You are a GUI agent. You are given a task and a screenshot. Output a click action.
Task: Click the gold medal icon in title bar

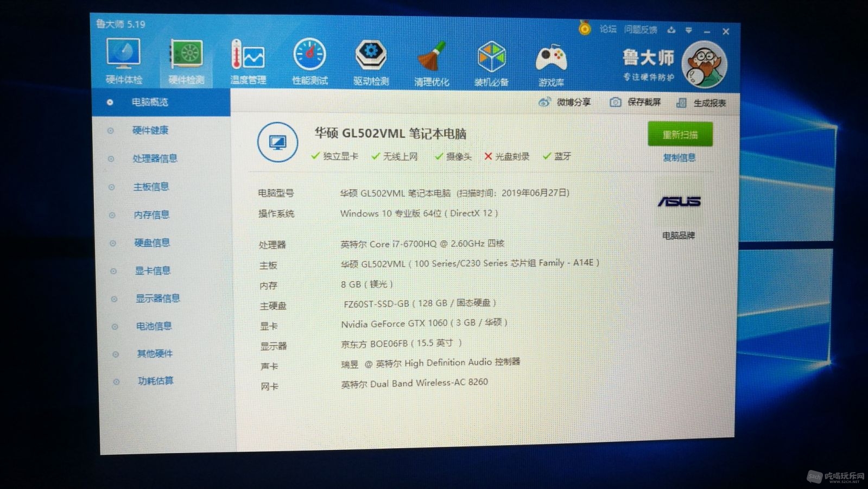coord(585,28)
